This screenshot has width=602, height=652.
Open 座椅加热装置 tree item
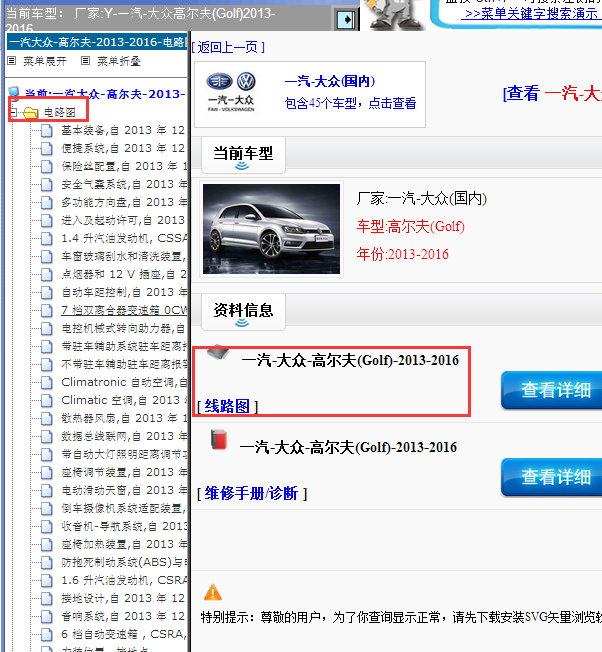click(x=124, y=544)
